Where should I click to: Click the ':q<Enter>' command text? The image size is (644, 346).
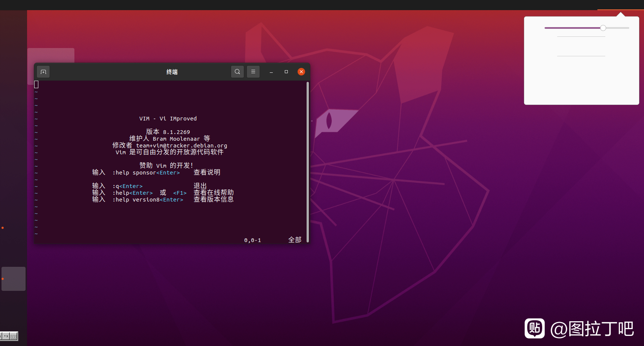click(127, 186)
